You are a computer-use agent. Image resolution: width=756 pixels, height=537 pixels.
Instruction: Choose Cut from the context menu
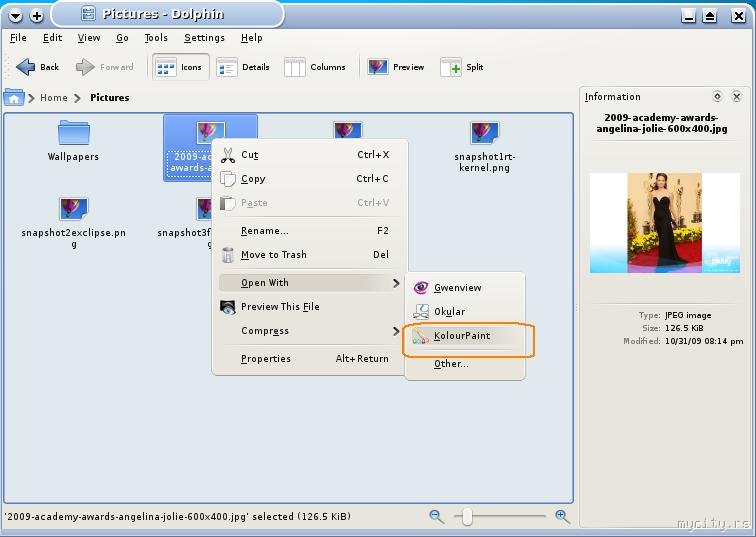[x=309, y=155]
